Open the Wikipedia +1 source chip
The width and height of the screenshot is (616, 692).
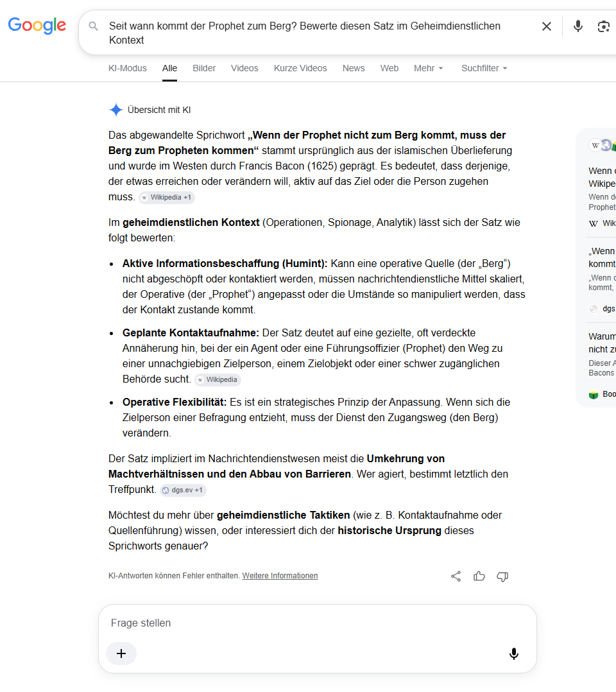click(167, 197)
